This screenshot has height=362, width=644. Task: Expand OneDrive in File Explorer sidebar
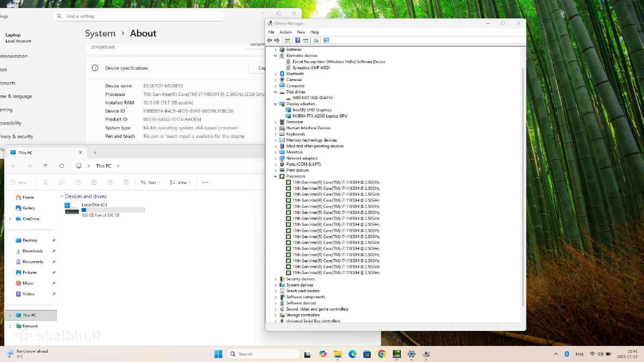click(x=10, y=219)
